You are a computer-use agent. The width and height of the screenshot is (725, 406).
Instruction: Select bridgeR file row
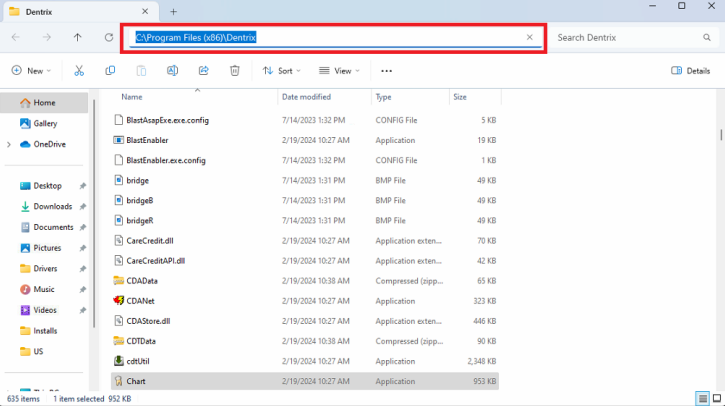pos(305,221)
